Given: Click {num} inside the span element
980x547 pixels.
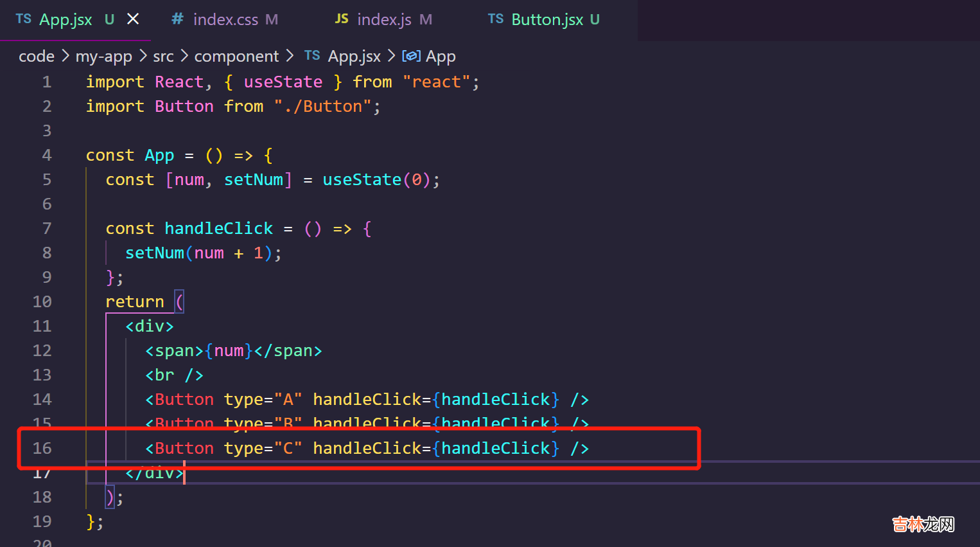Looking at the screenshot, I should 229,351.
